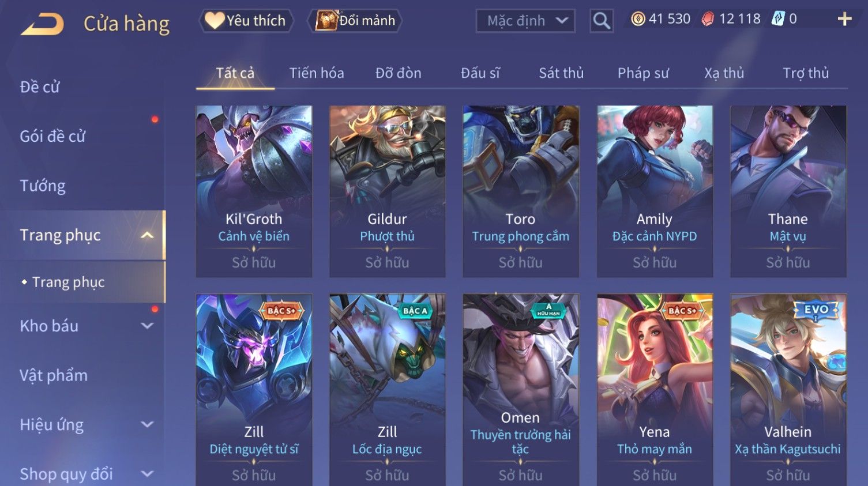Screen dimensions: 868x486
Task: Select the Tiến hóa tab
Action: 317,73
